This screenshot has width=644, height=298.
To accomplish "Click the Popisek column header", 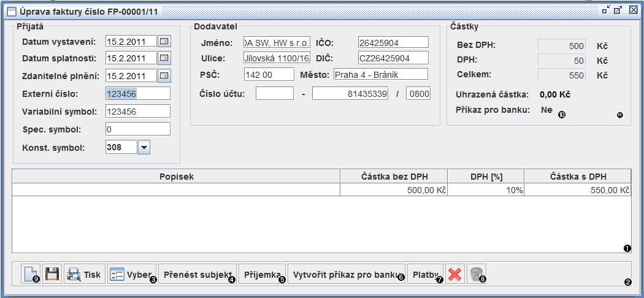I will click(176, 177).
